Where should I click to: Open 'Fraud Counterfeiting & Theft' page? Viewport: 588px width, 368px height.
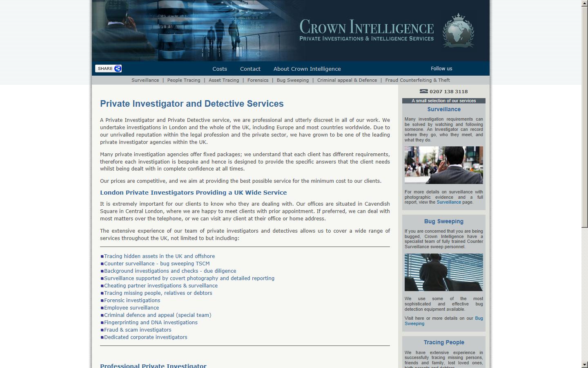point(417,80)
